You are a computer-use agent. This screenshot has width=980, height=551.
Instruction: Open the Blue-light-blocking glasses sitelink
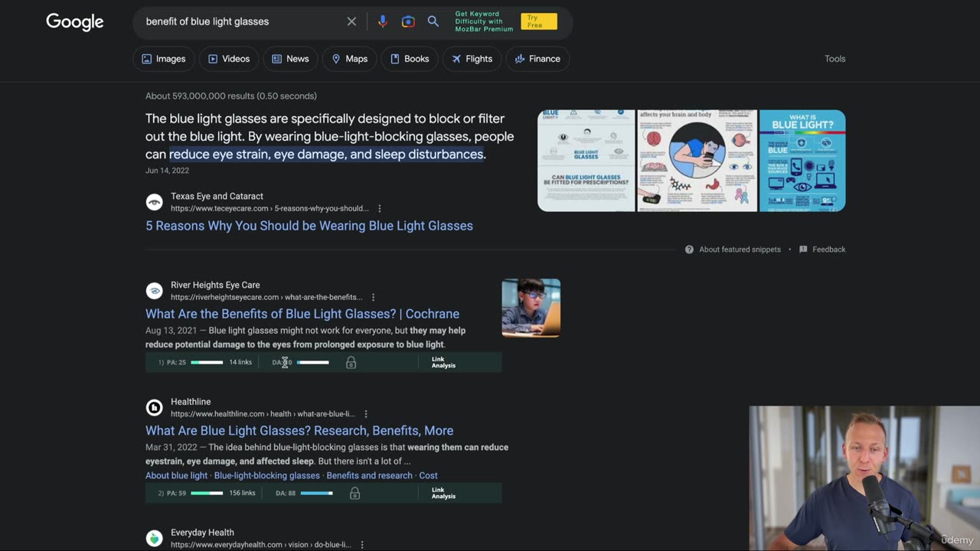click(x=267, y=475)
